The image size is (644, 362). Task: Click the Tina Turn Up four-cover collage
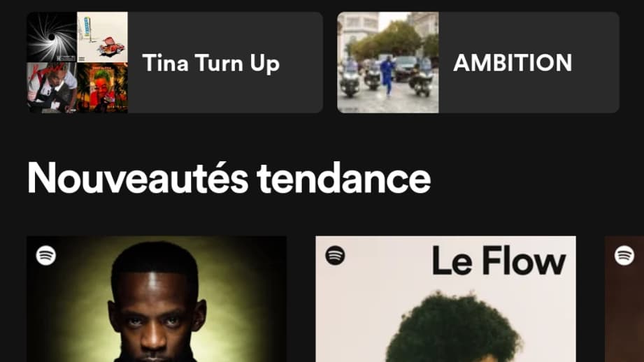point(77,62)
